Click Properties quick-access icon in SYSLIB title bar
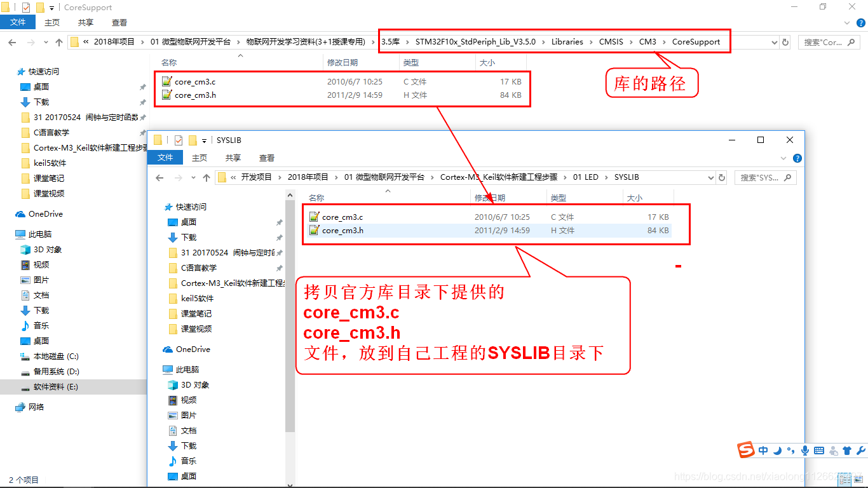The width and height of the screenshot is (868, 488). (179, 140)
